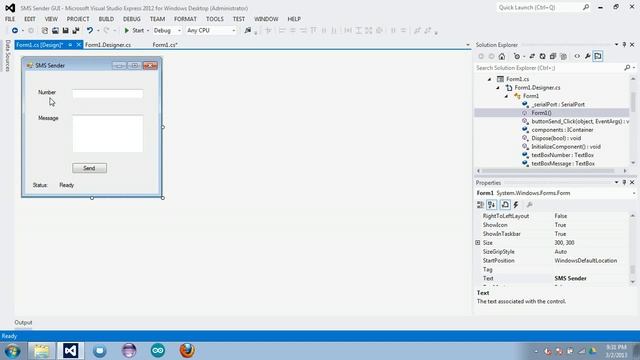Click the Search Solution Explorer field
This screenshot has width=640, height=360.
tap(549, 68)
